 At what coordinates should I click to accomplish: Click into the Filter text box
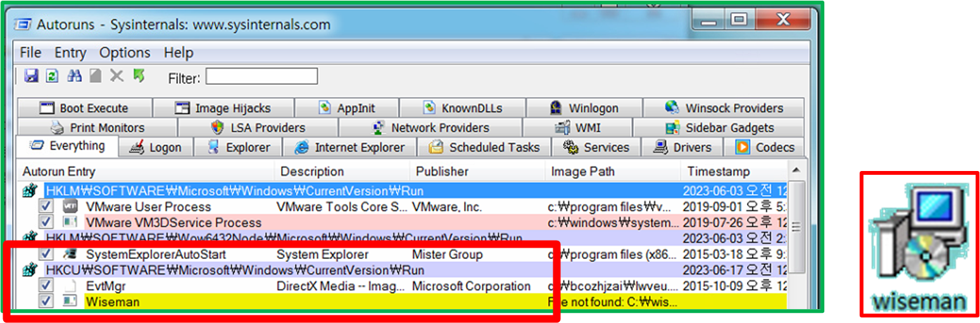[x=261, y=77]
